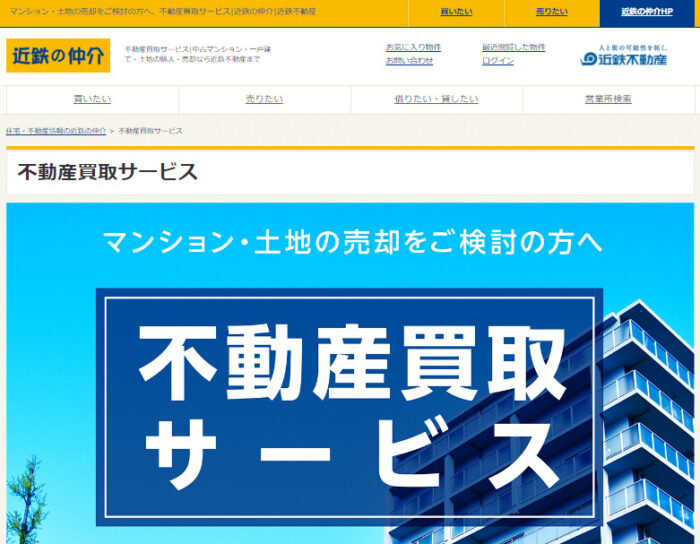Open 売りたい in the top yellow bar
Image resolution: width=700 pixels, height=544 pixels.
[552, 12]
